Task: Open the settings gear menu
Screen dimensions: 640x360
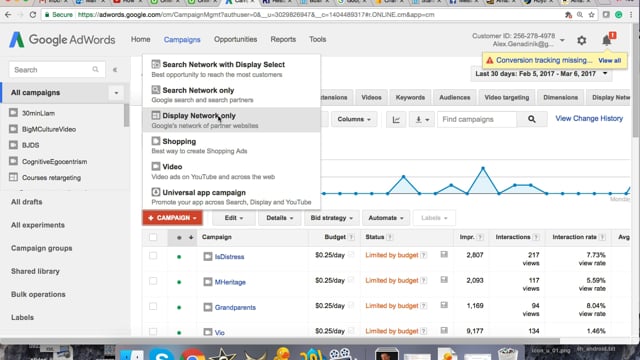Action: click(x=582, y=40)
